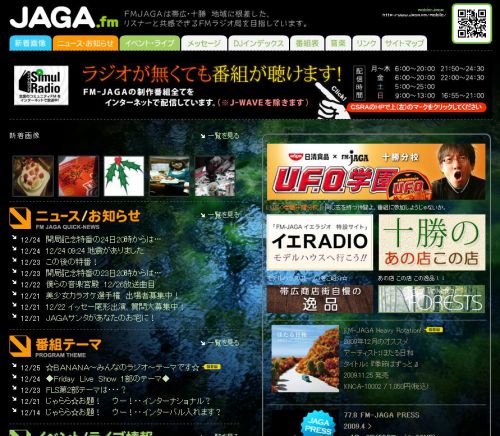Click the ニュース/お知らせ arrow icon

[x=20, y=218]
